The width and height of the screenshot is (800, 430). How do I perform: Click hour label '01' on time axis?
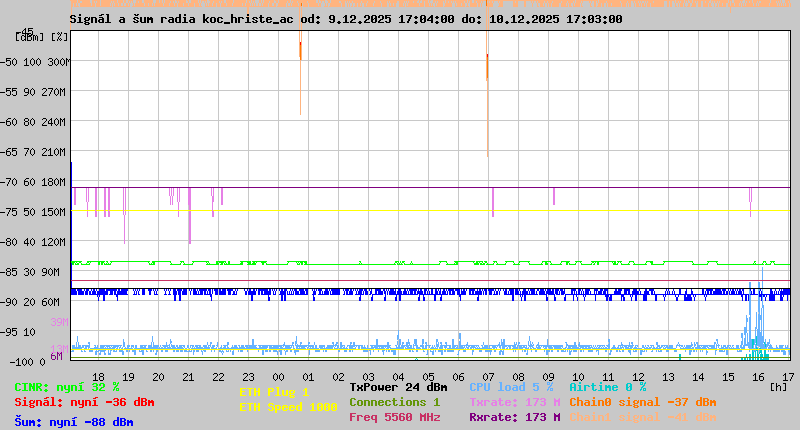coord(308,377)
